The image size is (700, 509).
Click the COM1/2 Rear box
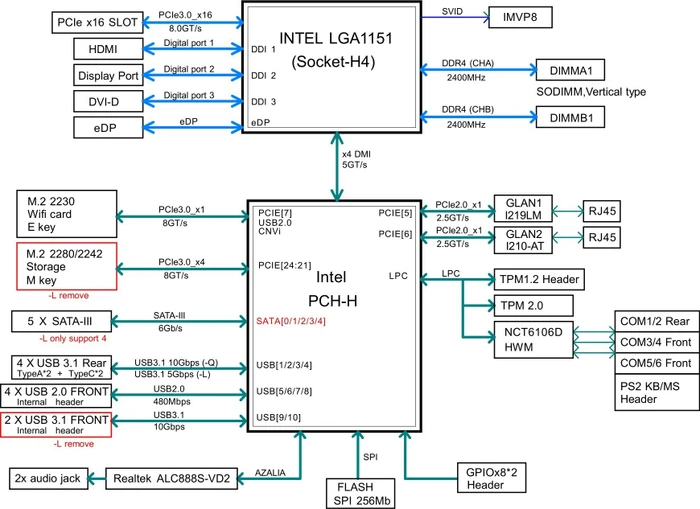(x=657, y=321)
